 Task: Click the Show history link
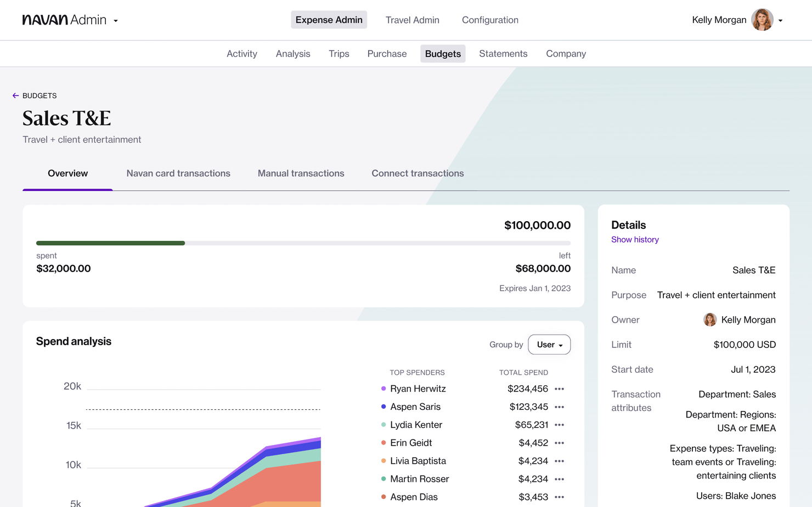(635, 240)
